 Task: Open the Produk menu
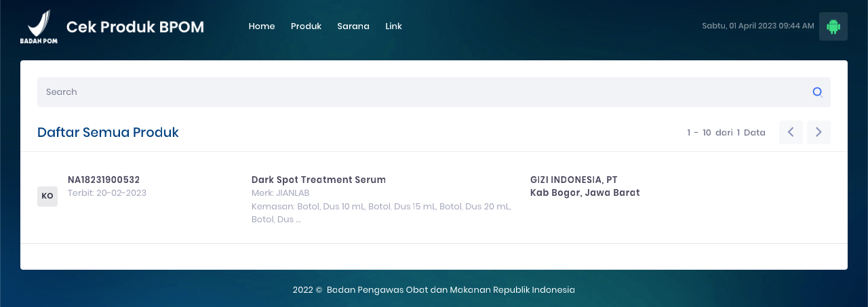306,26
